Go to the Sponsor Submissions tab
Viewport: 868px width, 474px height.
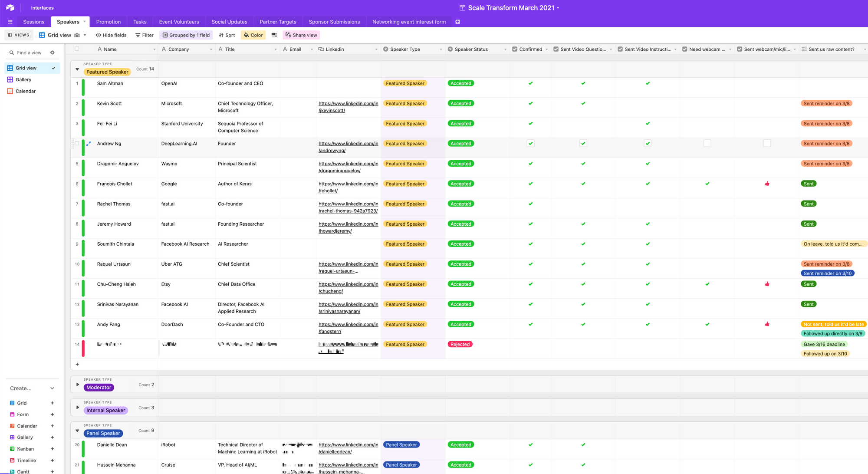tap(334, 22)
